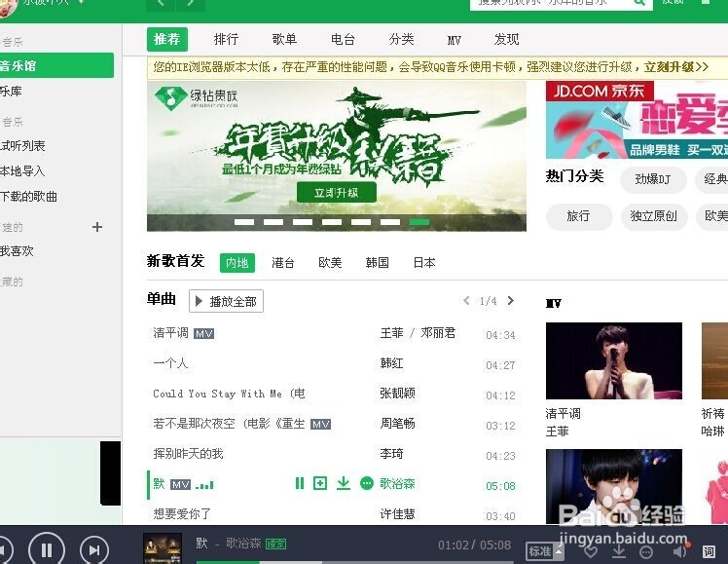This screenshot has width=728, height=564.
Task: Seek in the playback progress bar
Action: tap(354, 562)
